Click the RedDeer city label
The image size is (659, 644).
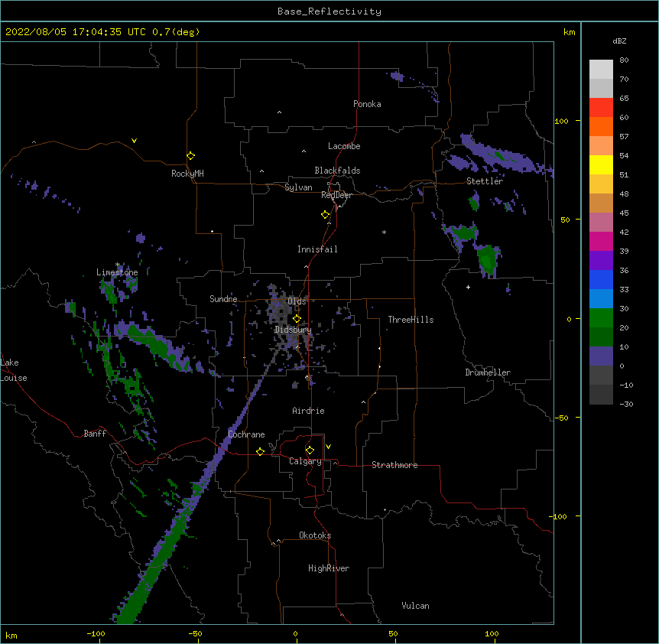point(336,195)
